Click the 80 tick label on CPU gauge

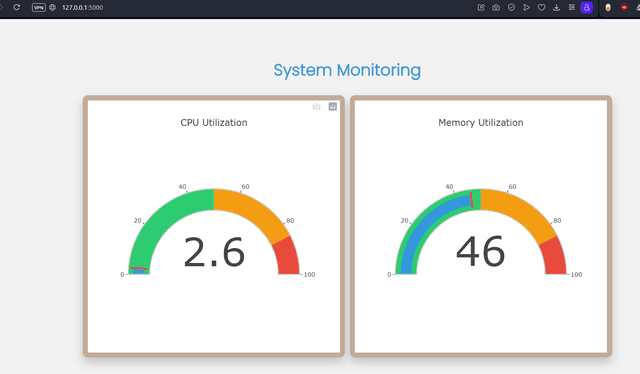click(x=290, y=220)
